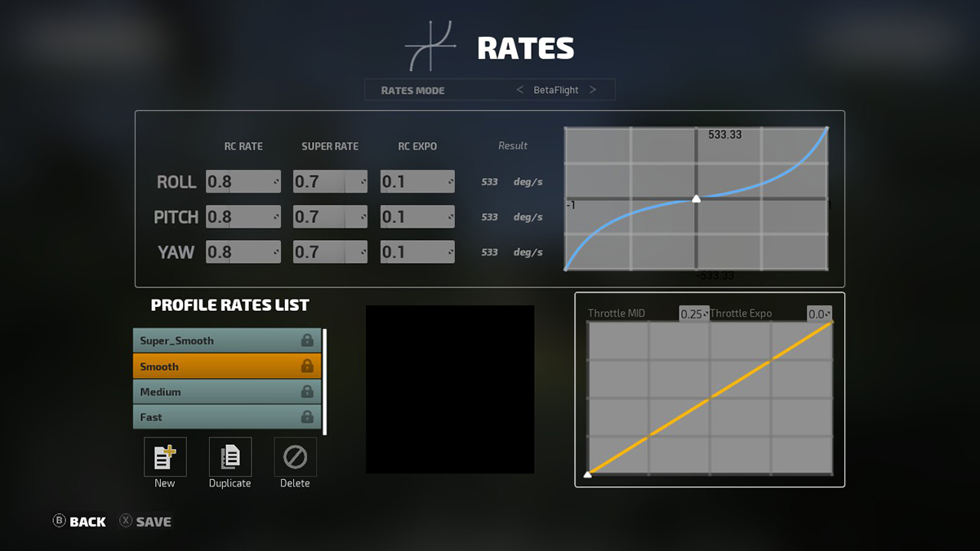Viewport: 980px width, 551px height.
Task: Click the Yaw Super Rate field
Action: pyautogui.click(x=330, y=251)
